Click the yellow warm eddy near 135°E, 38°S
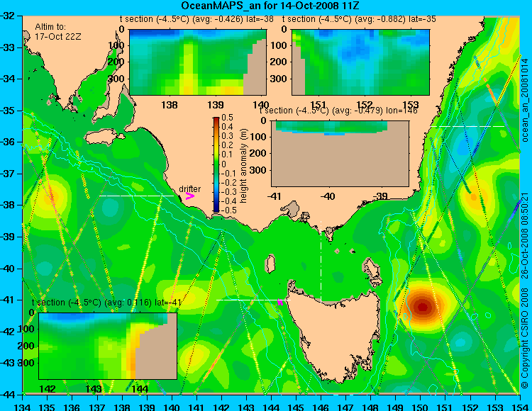The width and height of the screenshot is (532, 411). 51,196
